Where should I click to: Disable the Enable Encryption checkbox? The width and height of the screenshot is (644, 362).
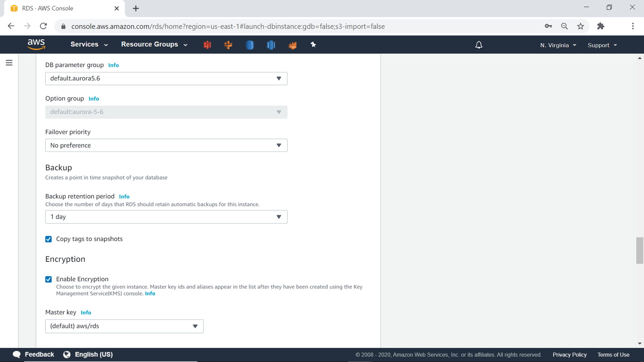pyautogui.click(x=49, y=279)
